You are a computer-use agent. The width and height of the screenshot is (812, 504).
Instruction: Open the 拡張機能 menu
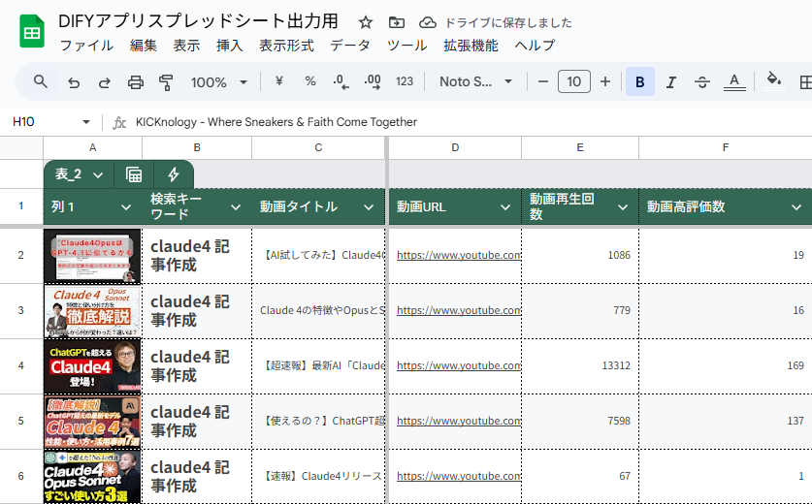click(x=471, y=46)
